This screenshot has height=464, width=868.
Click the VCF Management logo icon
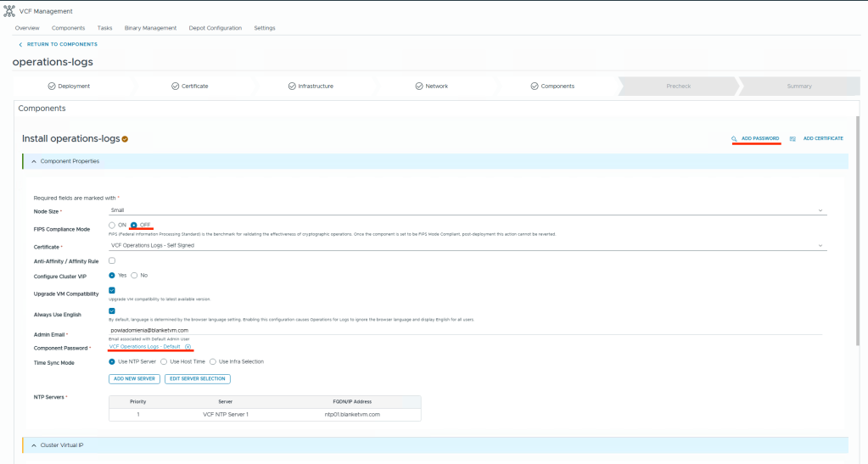[9, 11]
